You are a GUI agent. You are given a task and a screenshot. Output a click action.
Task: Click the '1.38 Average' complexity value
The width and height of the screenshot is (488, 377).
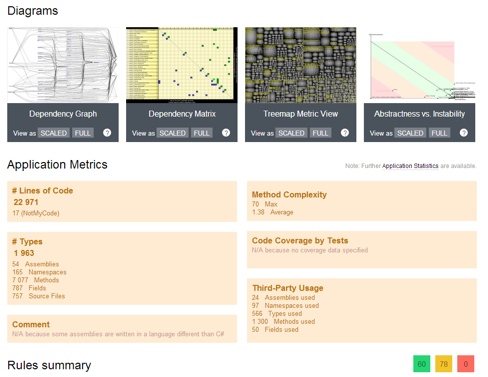[x=273, y=212]
